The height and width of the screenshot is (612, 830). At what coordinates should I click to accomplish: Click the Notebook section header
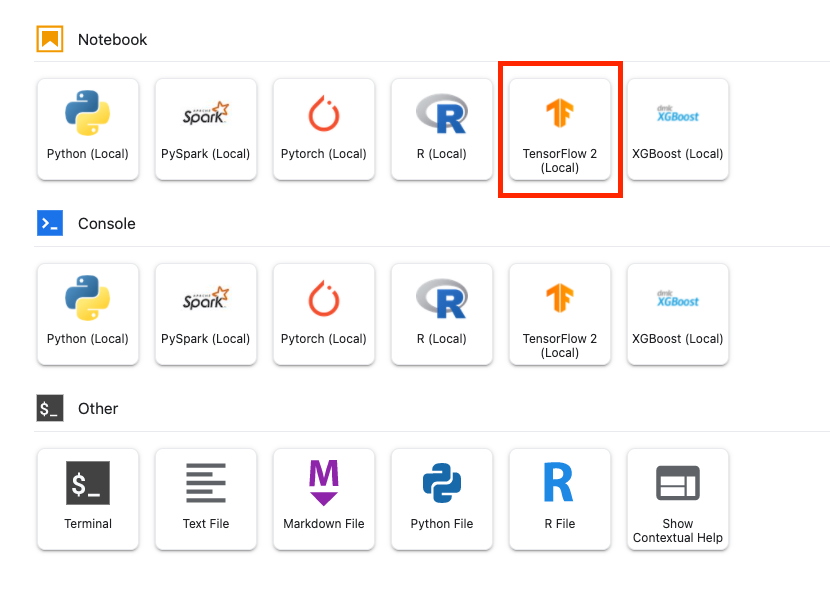(x=112, y=40)
